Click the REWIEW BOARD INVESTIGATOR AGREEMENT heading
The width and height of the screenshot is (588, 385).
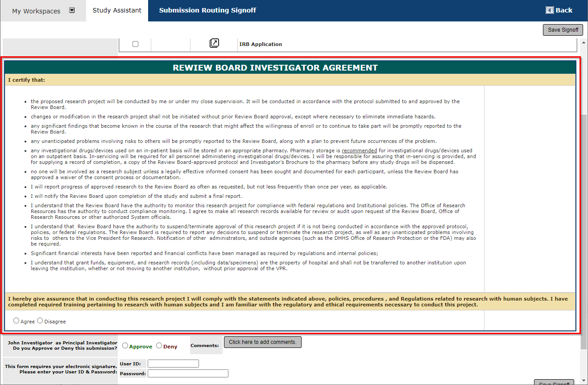(275, 68)
